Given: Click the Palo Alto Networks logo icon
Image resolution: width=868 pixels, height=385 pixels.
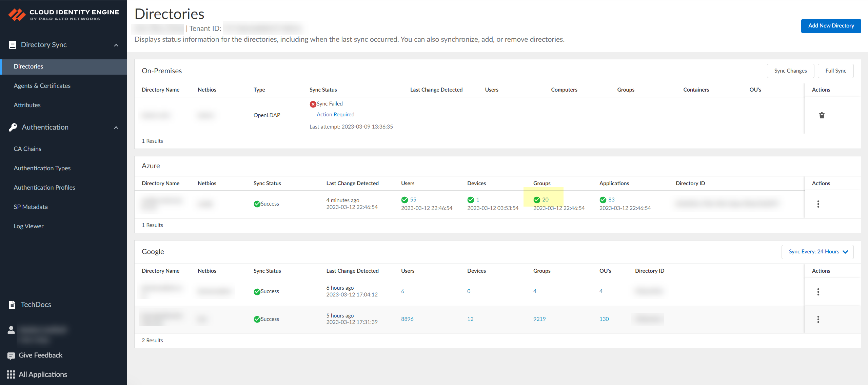Looking at the screenshot, I should tap(17, 15).
